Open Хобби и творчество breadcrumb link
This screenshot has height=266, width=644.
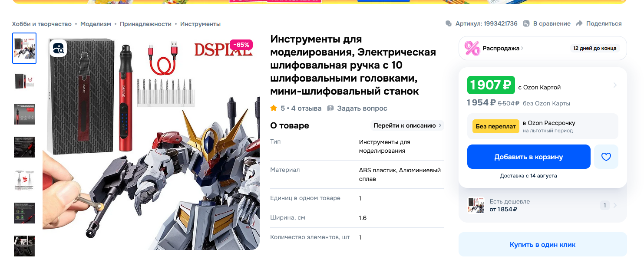pos(42,24)
